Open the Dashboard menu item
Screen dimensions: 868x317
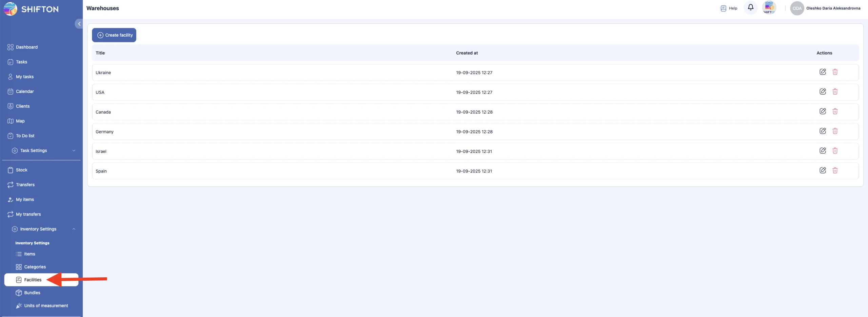[x=27, y=47]
